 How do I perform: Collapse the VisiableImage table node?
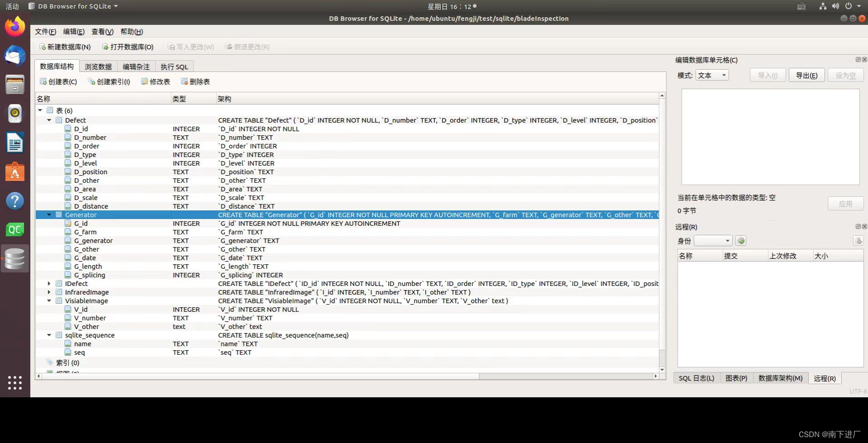point(49,300)
